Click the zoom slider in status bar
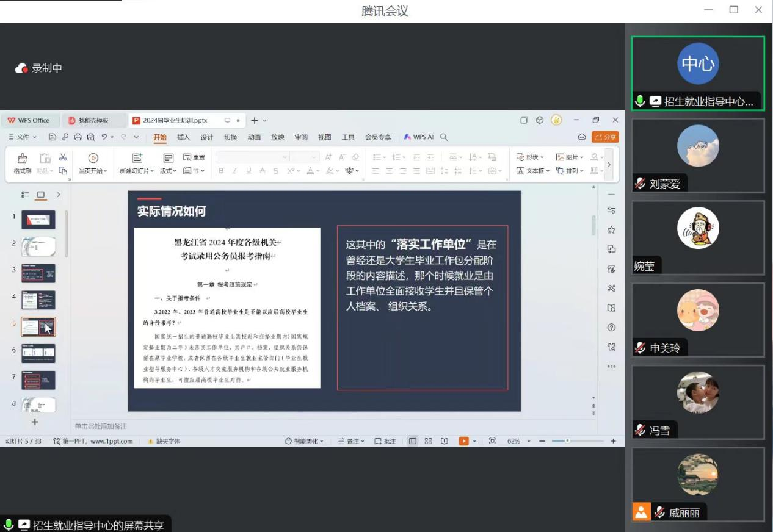The height and width of the screenshot is (532, 773). tap(568, 441)
